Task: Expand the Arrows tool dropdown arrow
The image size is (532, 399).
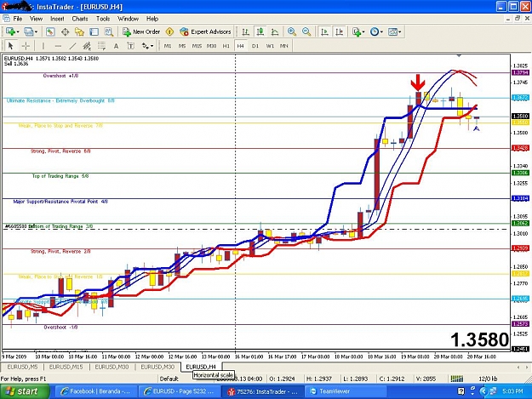Action: coord(152,46)
